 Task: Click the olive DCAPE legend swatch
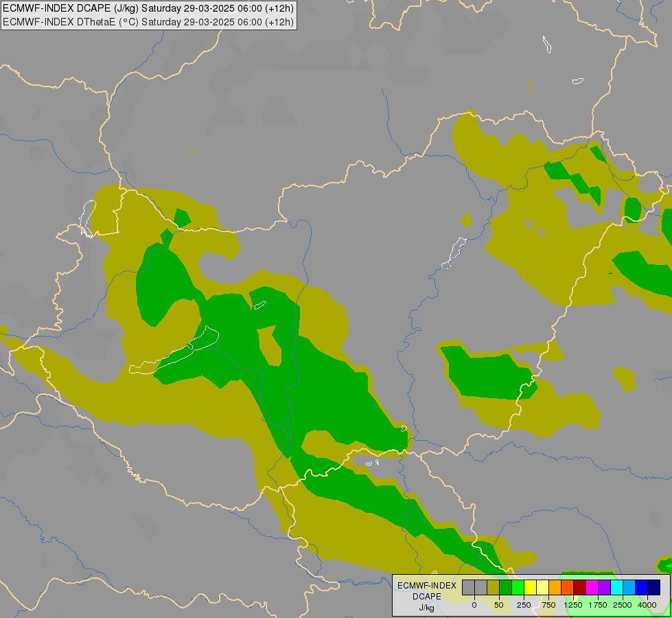(x=494, y=587)
